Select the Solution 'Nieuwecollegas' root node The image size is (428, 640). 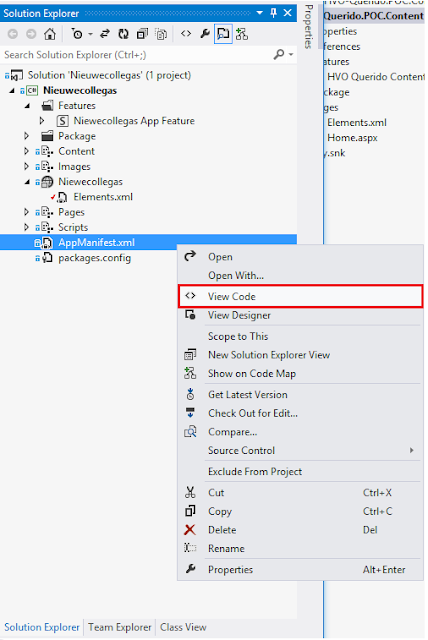109,75
